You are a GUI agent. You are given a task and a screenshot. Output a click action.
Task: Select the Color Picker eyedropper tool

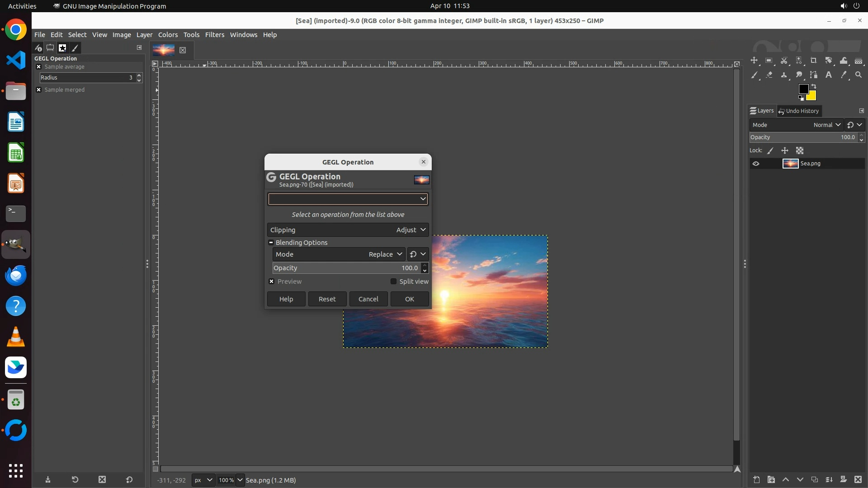tap(844, 75)
